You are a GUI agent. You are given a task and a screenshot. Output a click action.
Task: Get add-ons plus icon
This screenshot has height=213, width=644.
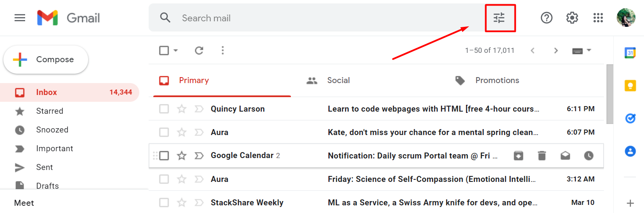pyautogui.click(x=630, y=203)
